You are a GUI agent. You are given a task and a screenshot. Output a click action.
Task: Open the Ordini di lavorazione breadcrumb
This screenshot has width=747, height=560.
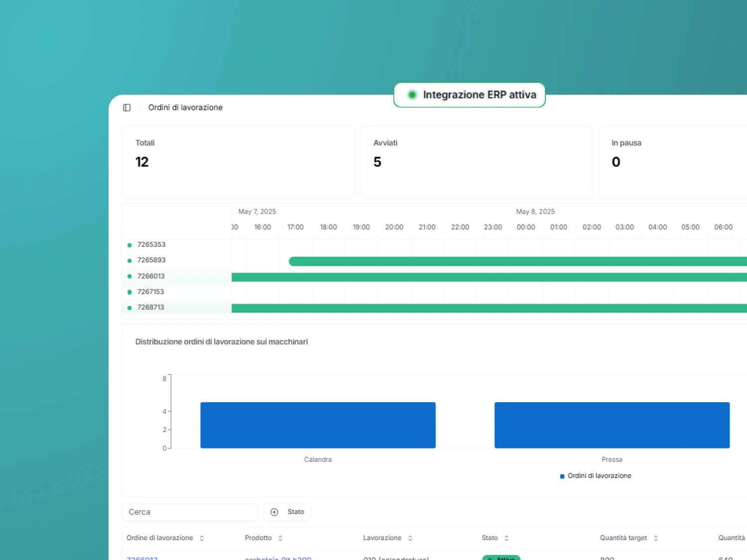(185, 108)
